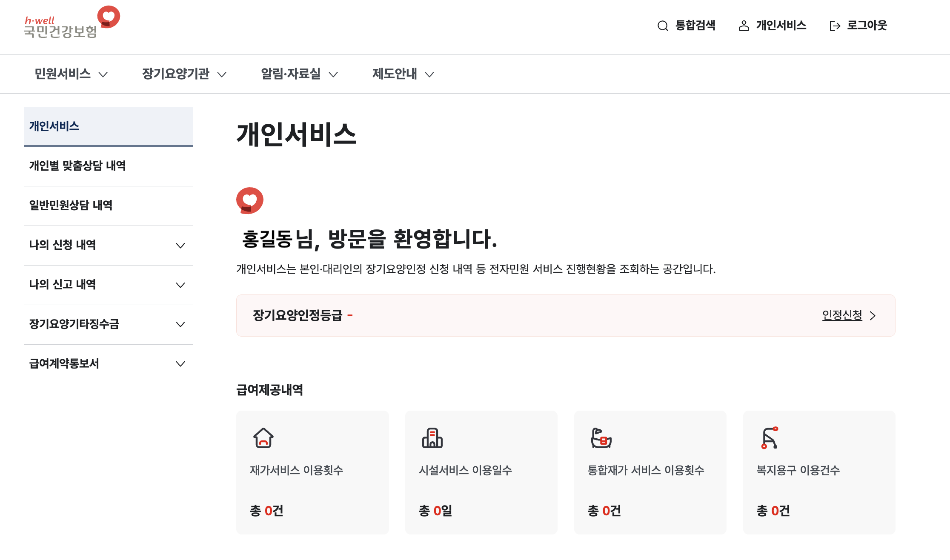950x560 pixels.
Task: Click 총 0일 under 시설서비스
Action: (x=435, y=511)
